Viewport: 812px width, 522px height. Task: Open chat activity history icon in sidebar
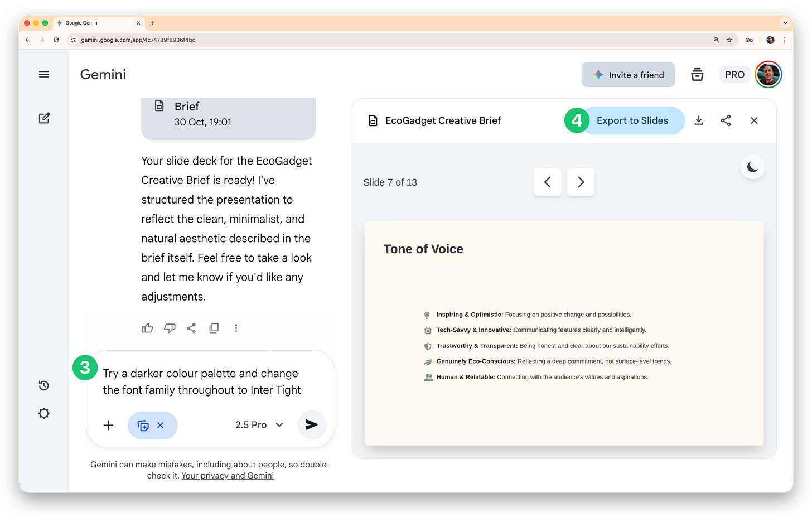pos(44,385)
